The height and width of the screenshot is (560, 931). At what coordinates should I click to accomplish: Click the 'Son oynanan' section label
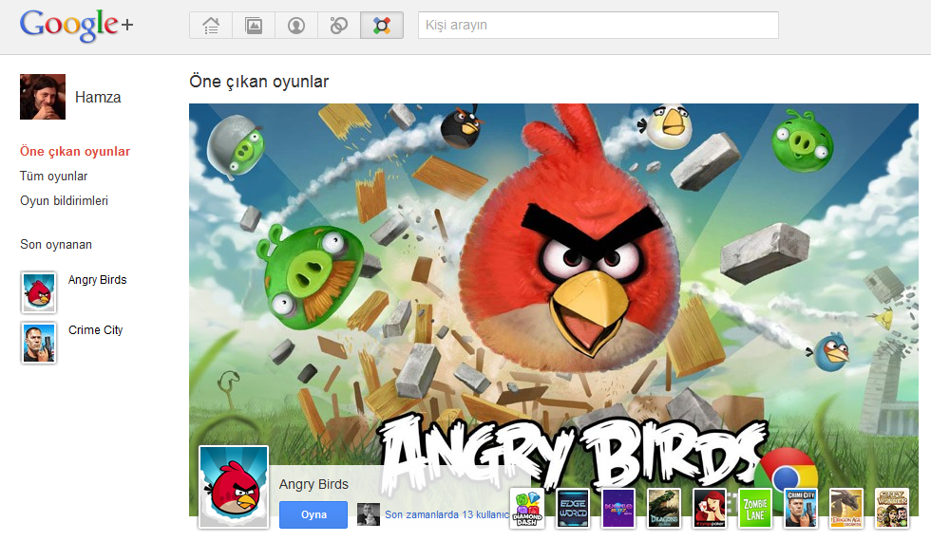click(56, 245)
